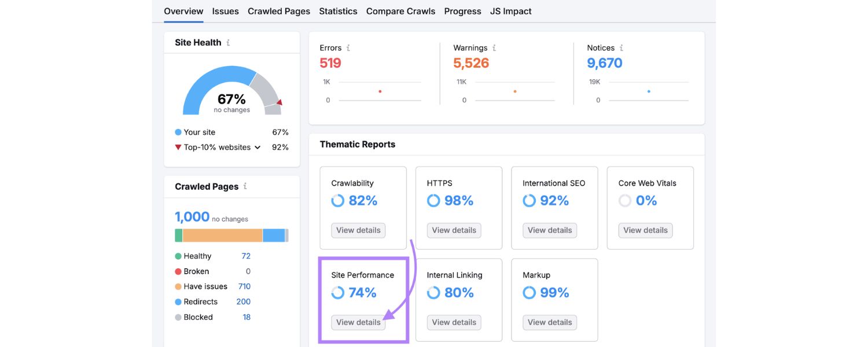The image size is (868, 347).
Task: Open the Errors info tooltip icon
Action: [348, 47]
